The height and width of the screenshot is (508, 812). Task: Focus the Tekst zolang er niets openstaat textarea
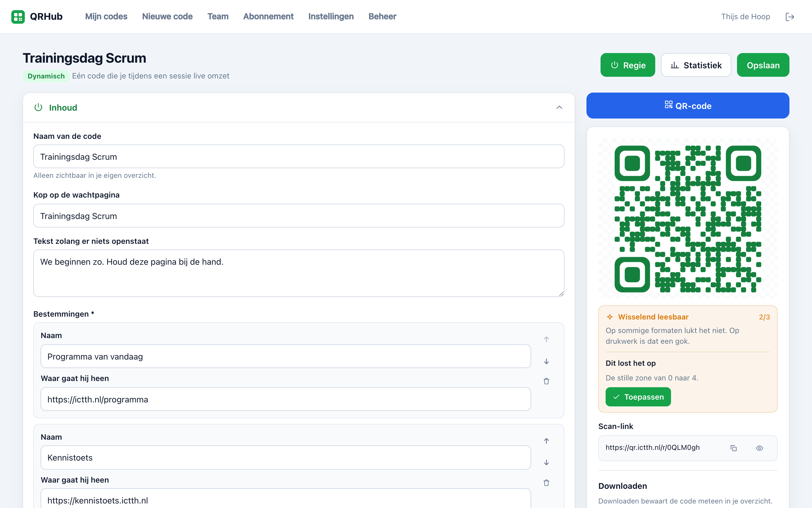[299, 273]
